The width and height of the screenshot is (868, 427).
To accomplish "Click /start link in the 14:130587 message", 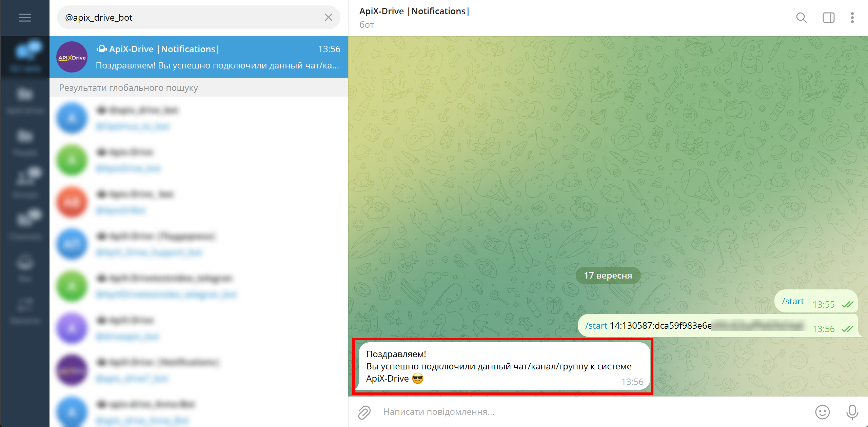I will pos(596,326).
